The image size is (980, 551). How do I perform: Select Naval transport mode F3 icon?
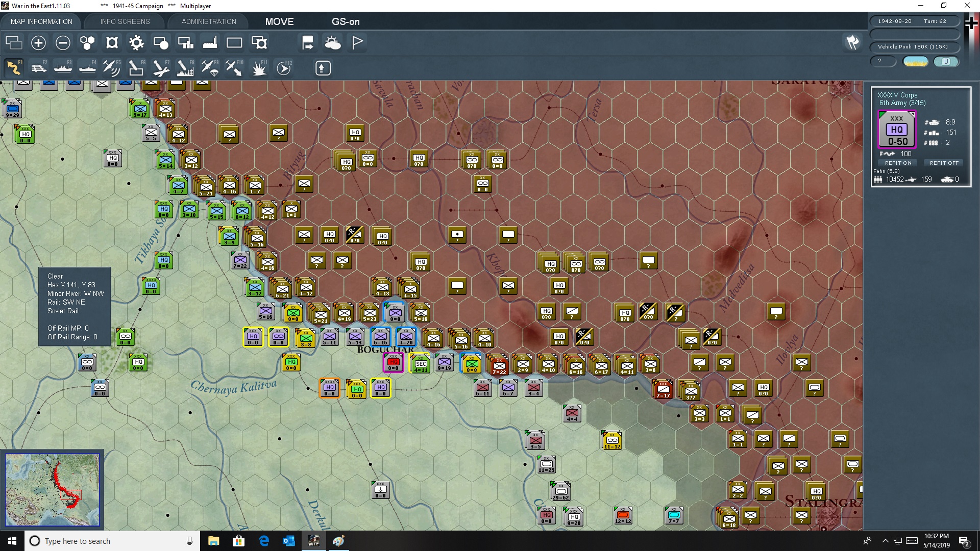[x=63, y=68]
